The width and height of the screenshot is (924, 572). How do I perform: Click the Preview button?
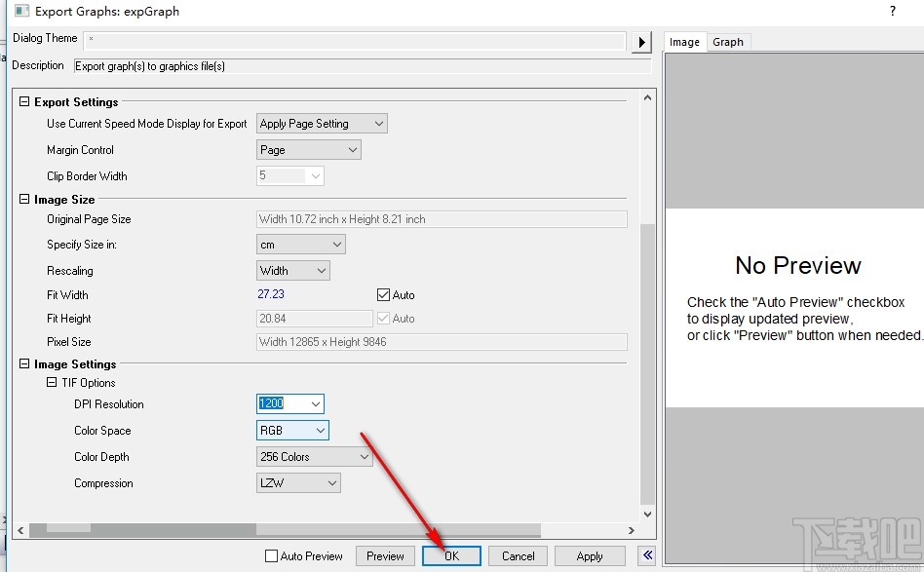385,556
